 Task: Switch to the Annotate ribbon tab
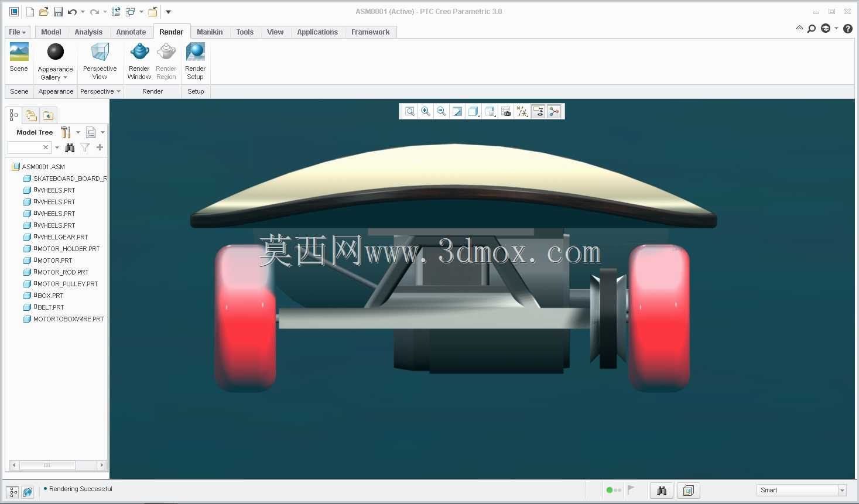pos(131,32)
